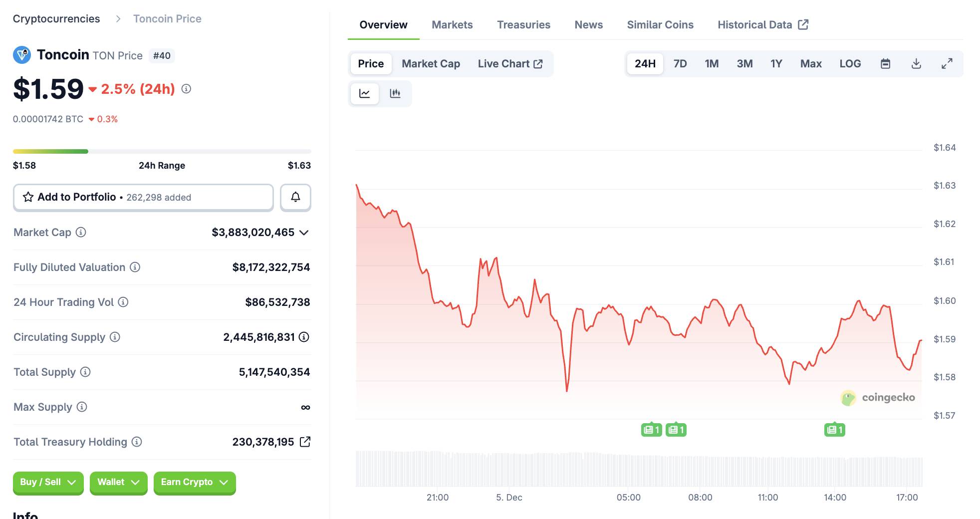Switch the chart to Market Cap view
This screenshot has height=519, width=980.
(431, 63)
